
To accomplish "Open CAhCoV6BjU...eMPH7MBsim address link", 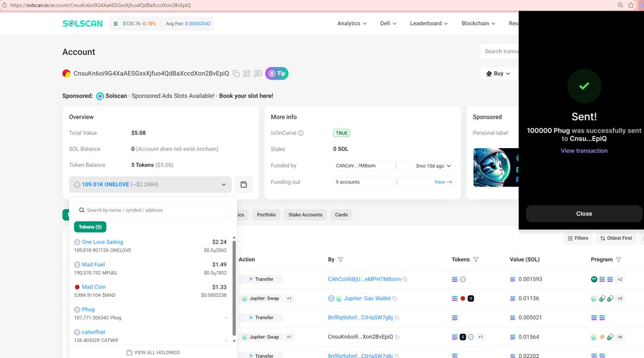I will pyautogui.click(x=364, y=279).
